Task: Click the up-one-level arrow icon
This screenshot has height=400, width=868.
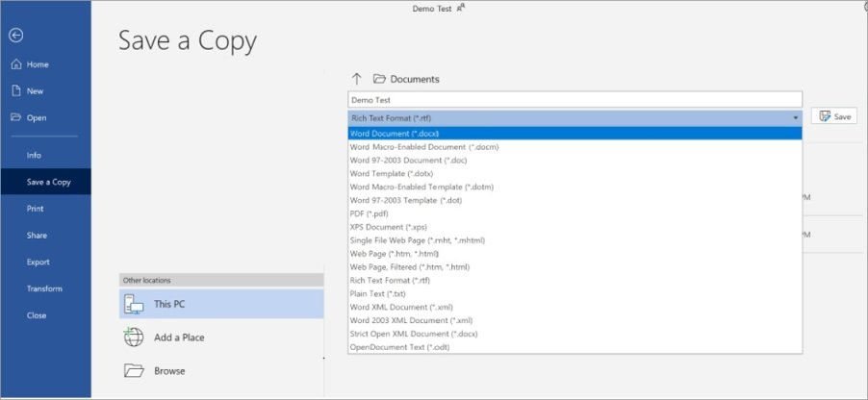Action: point(357,79)
